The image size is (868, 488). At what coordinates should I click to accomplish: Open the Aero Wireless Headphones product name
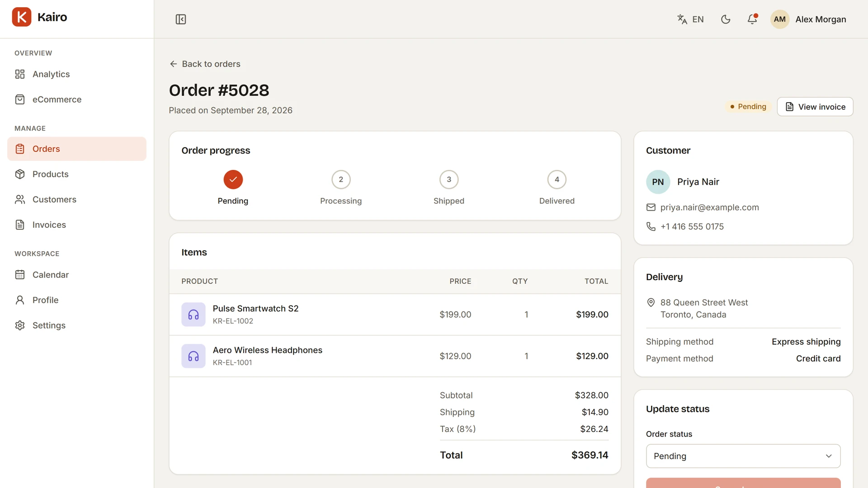pyautogui.click(x=267, y=350)
